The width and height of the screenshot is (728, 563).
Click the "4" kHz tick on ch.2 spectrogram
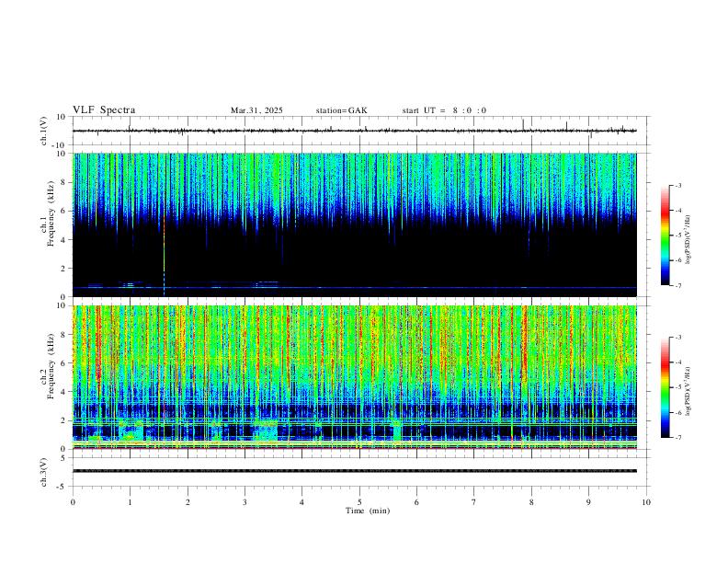point(64,392)
